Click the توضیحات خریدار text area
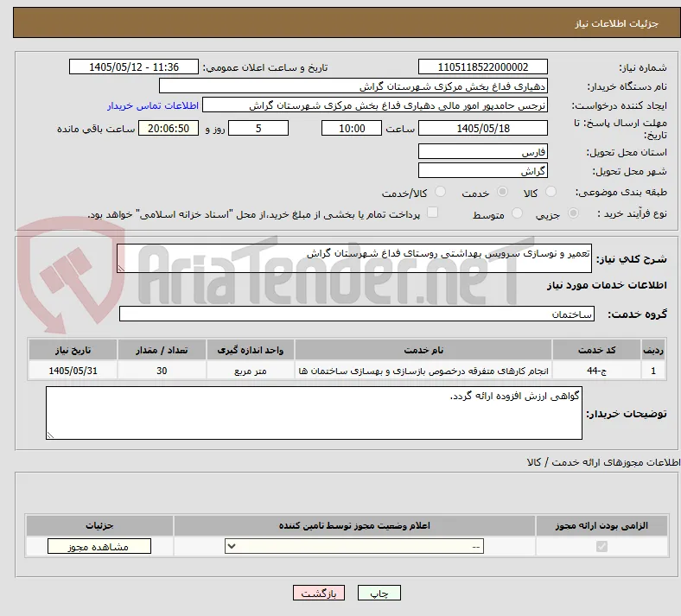 [x=314, y=413]
